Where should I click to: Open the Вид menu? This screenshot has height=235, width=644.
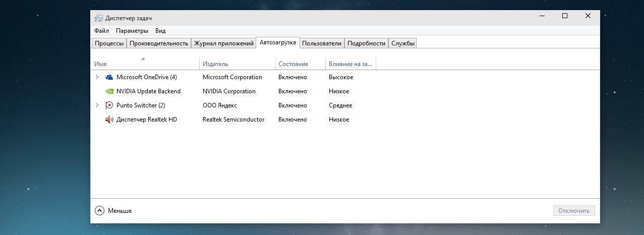pyautogui.click(x=160, y=31)
